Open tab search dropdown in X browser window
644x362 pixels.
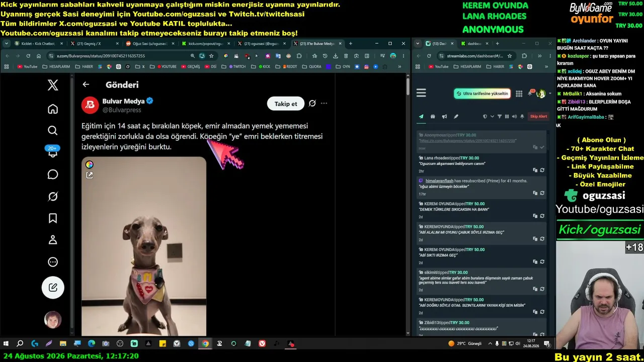click(x=7, y=44)
